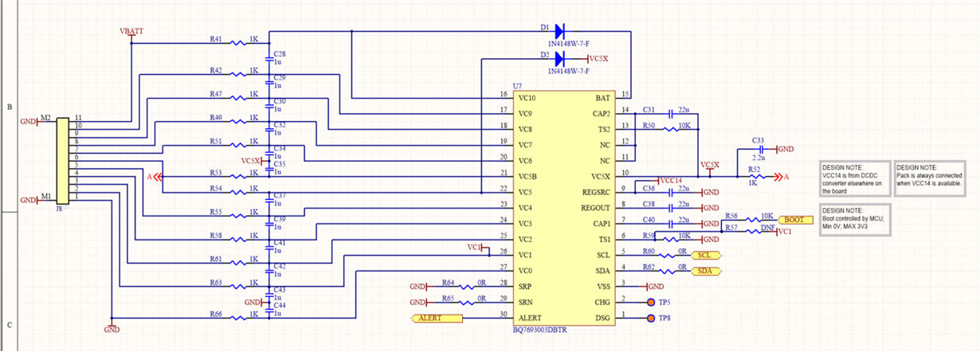The height and width of the screenshot is (351, 980).
Task: Select the R58 resistor symbol
Action: (240, 240)
